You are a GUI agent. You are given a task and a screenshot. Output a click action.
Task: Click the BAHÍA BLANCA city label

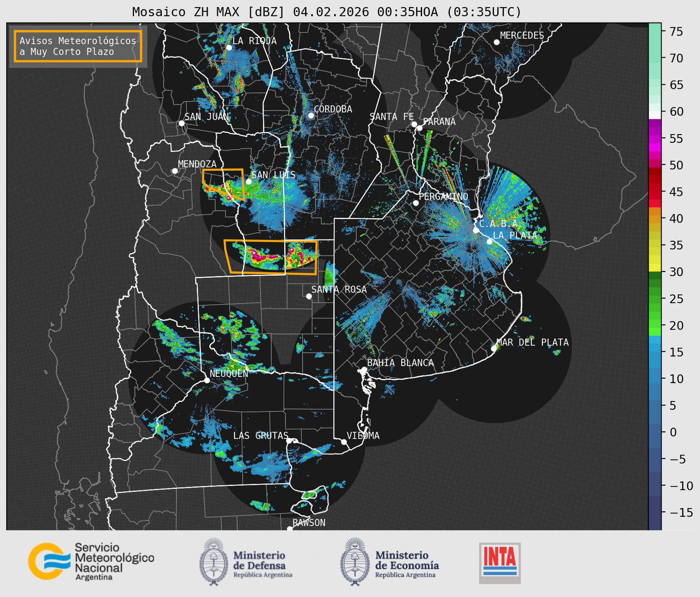pos(400,363)
